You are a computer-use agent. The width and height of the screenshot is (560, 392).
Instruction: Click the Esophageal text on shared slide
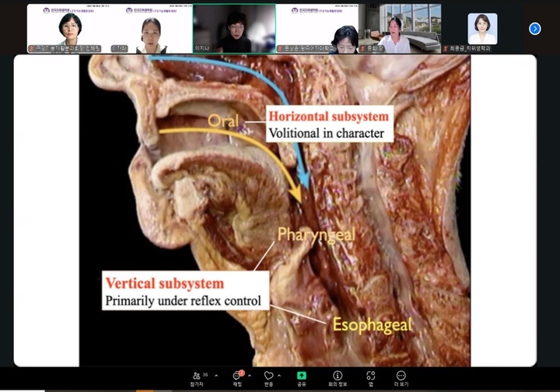[372, 324]
